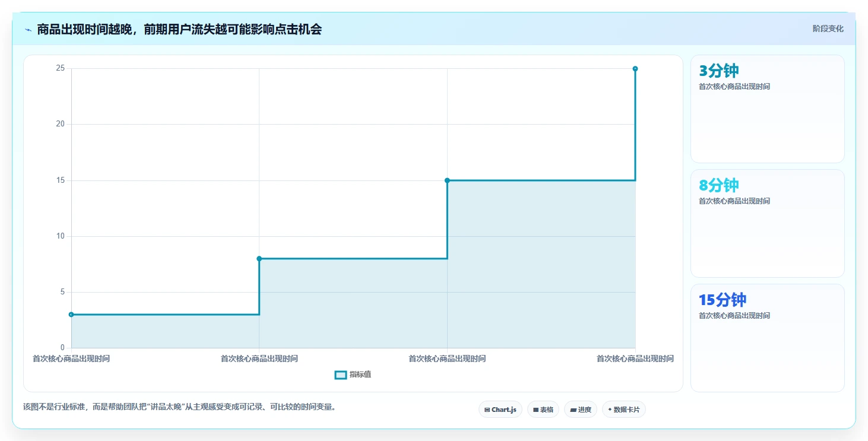Click the caption under the 8分钟 value
The height and width of the screenshot is (441, 868).
[734, 201]
